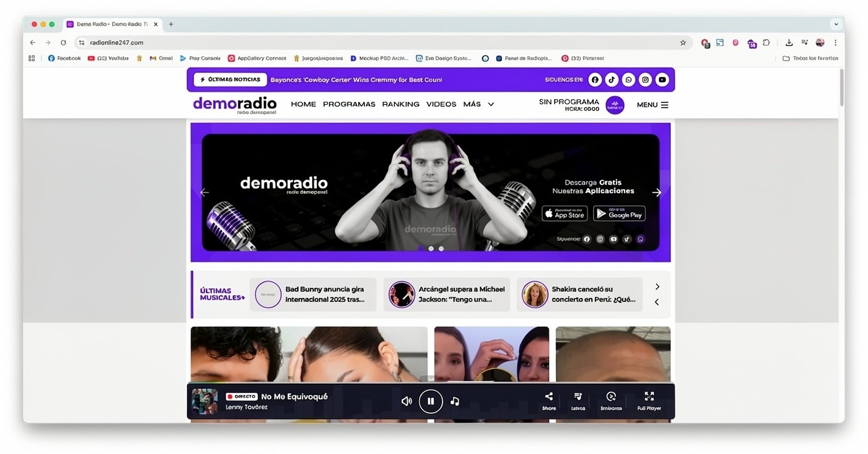Viewport: 868px width, 454px height.
Task: Select the second banner slide dot
Action: tap(431, 249)
